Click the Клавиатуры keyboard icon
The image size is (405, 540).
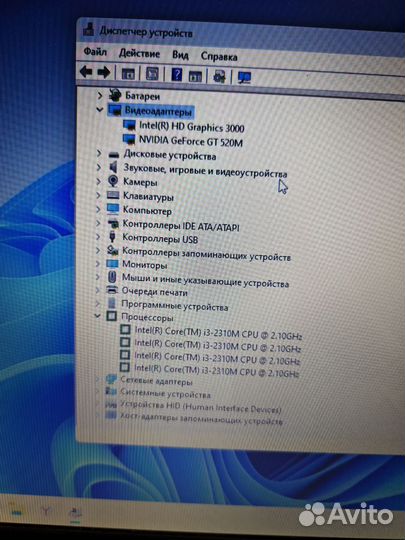[113, 195]
